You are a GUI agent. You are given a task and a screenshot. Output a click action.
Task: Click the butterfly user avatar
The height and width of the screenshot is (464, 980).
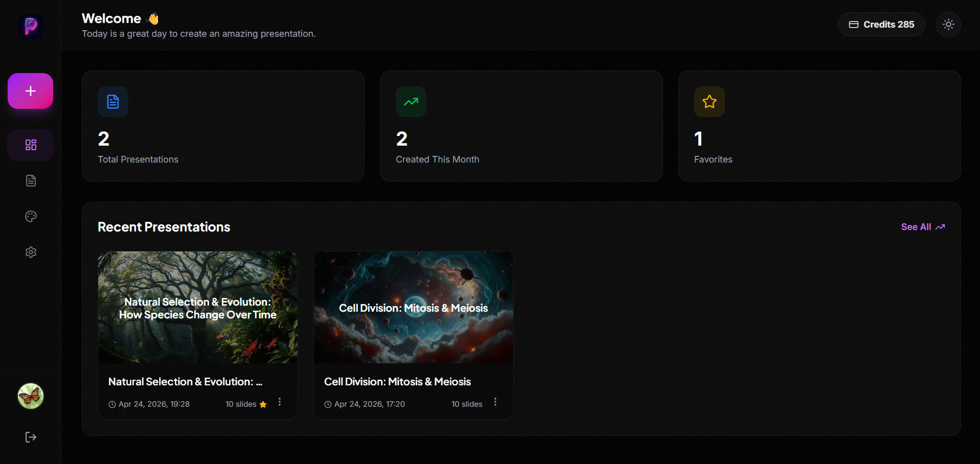click(x=31, y=396)
